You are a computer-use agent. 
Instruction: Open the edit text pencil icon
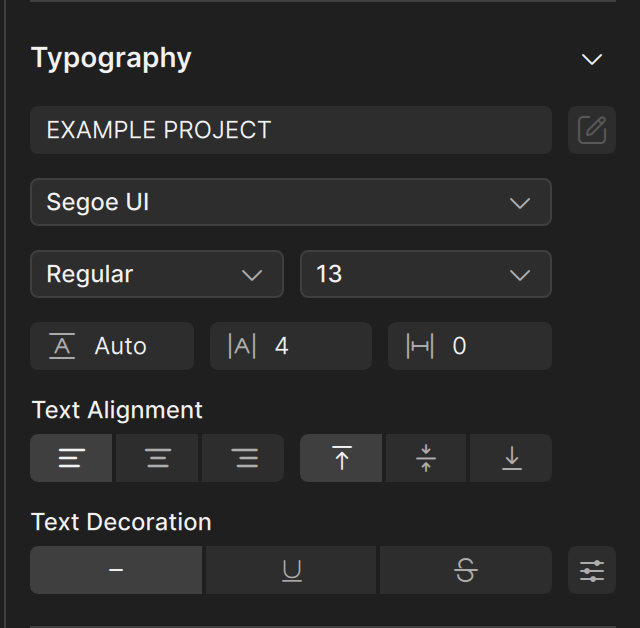pyautogui.click(x=592, y=130)
